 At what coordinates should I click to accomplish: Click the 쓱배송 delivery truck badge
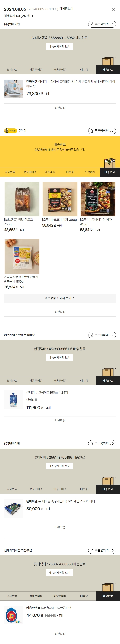click(x=11, y=131)
